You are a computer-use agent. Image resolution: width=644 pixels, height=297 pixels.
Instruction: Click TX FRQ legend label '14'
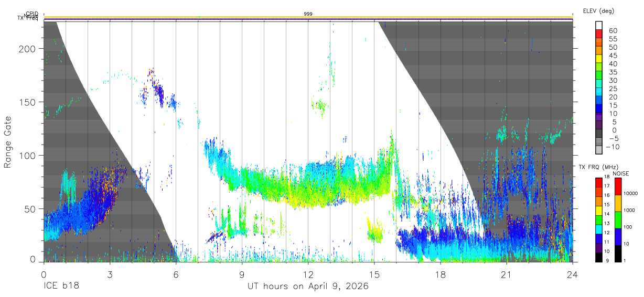[x=607, y=214]
